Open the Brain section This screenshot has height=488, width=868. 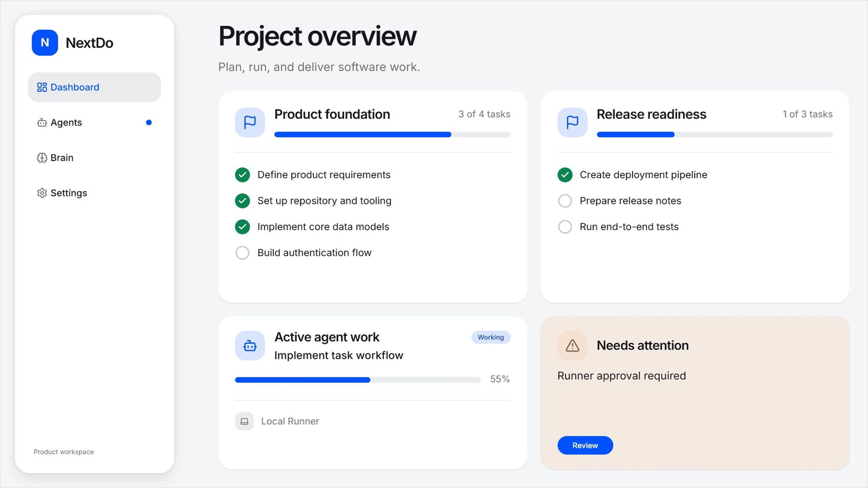tap(94, 158)
